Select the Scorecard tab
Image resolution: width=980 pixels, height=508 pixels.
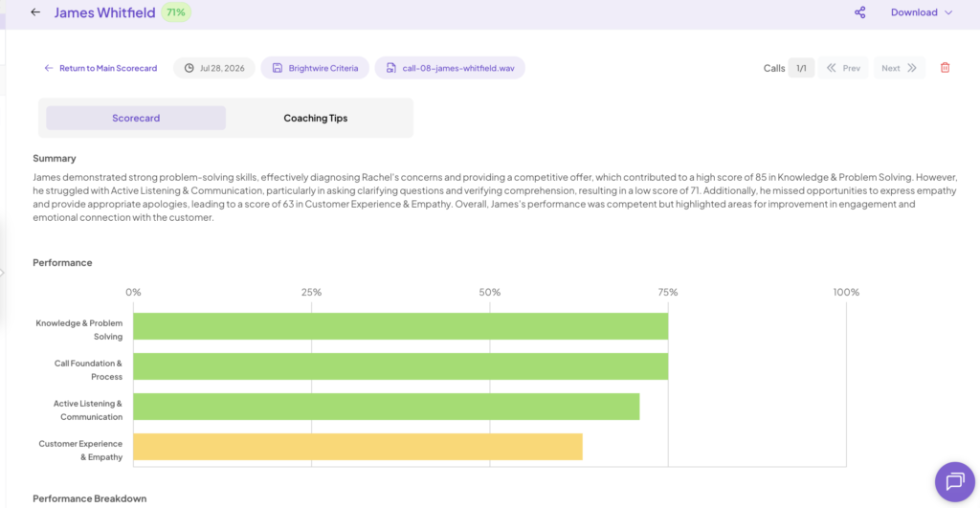click(x=136, y=118)
